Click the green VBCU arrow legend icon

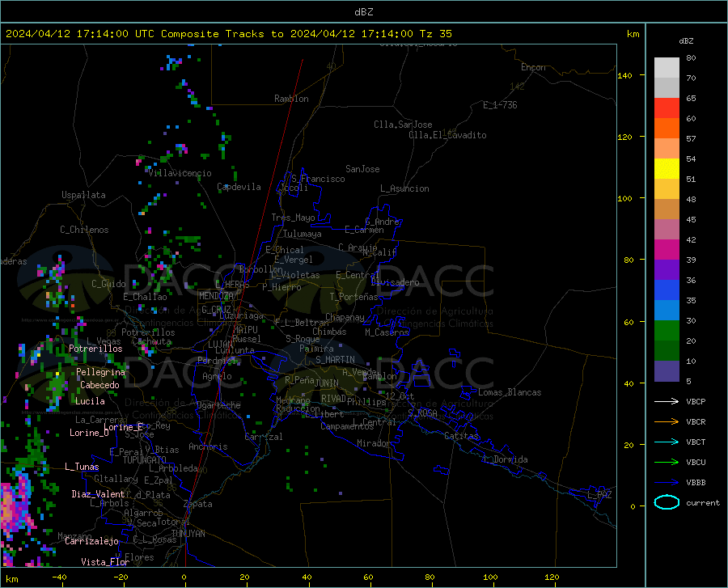coord(667,462)
